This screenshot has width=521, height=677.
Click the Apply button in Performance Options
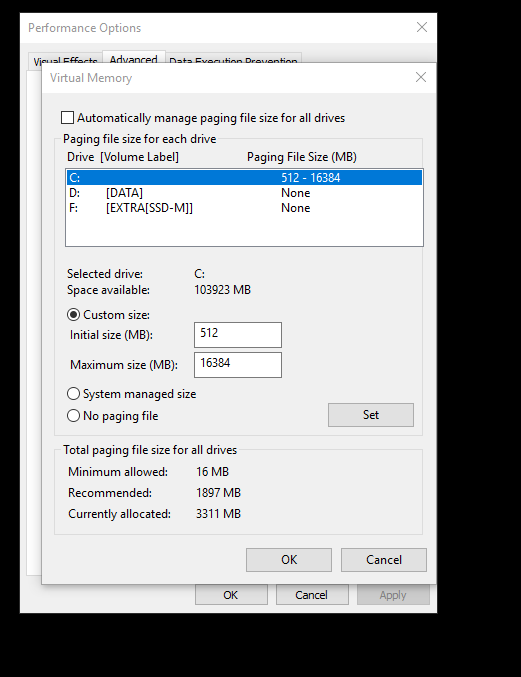coord(393,595)
